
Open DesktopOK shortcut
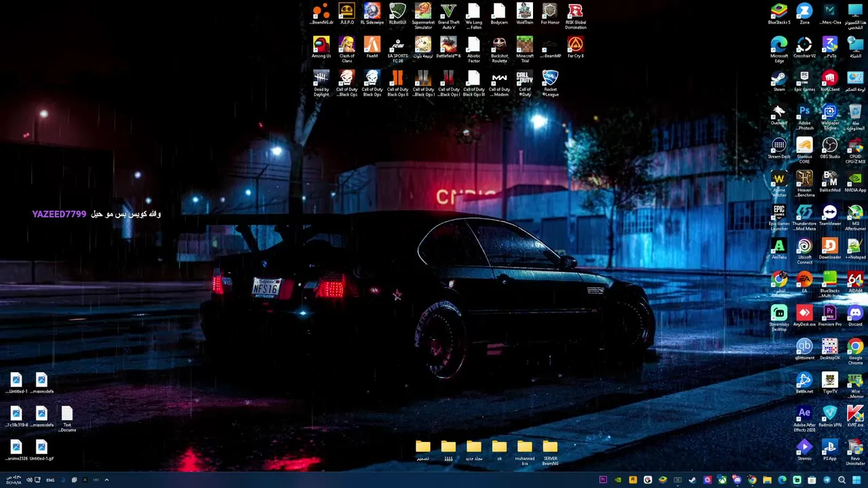(830, 350)
